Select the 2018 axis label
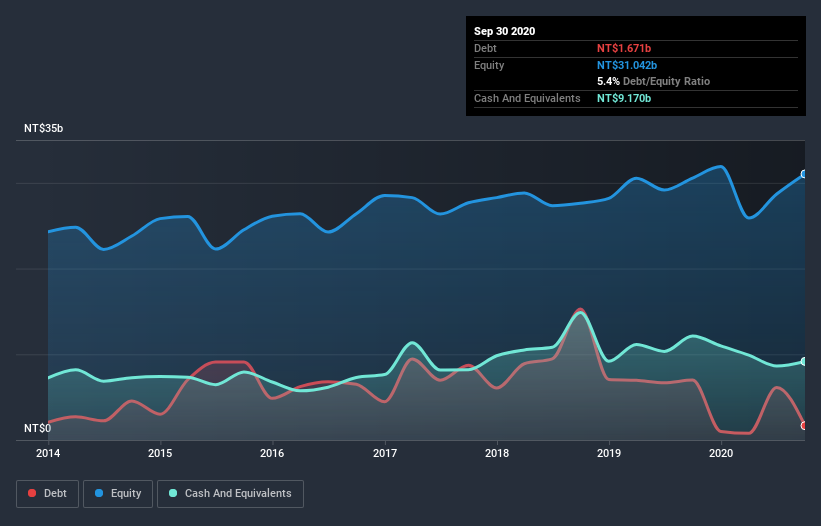821x526 pixels. 497,453
